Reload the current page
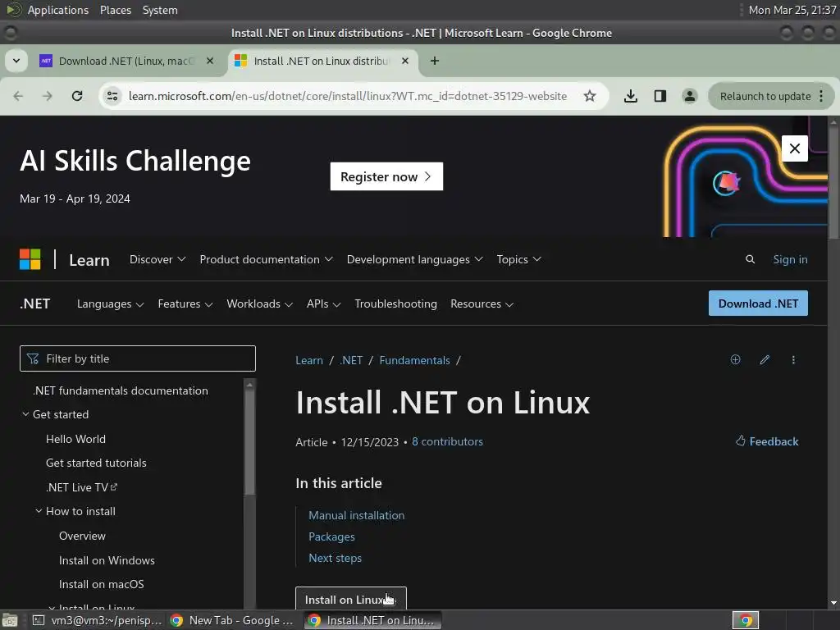The height and width of the screenshot is (630, 840). (x=77, y=96)
